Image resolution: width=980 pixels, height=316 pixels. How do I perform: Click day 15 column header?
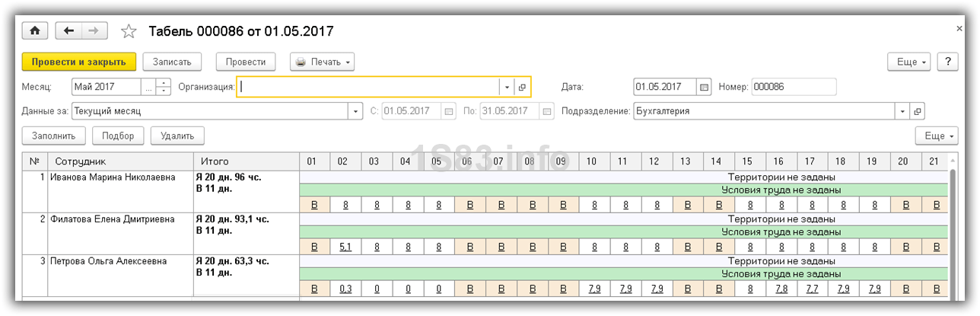(747, 161)
